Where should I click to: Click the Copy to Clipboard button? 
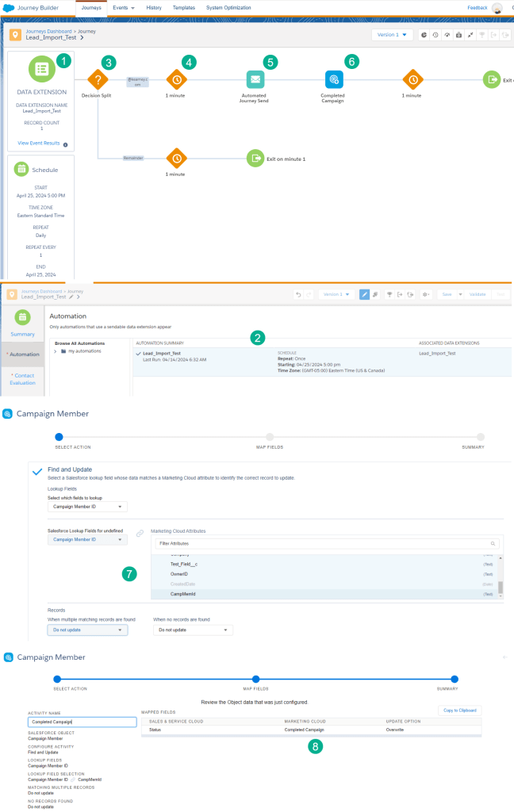[459, 710]
